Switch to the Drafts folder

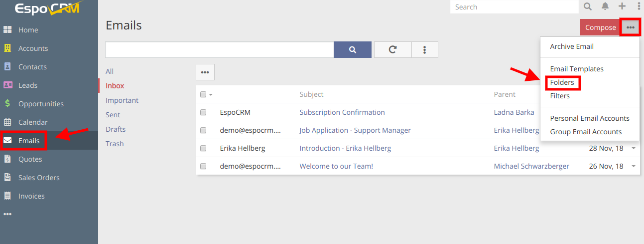coord(116,129)
